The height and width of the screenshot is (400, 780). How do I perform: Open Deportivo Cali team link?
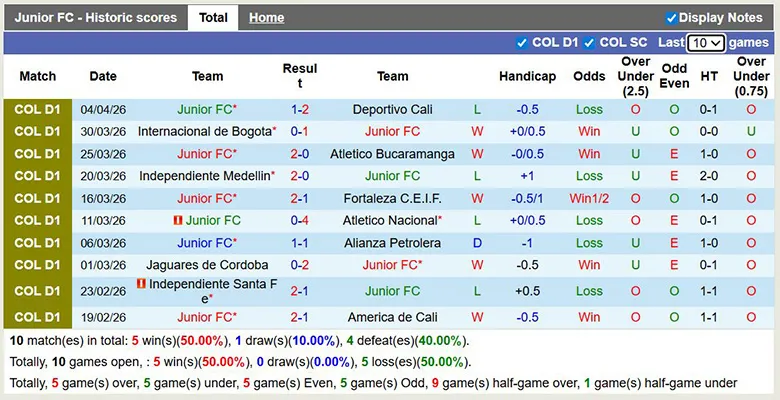[392, 110]
